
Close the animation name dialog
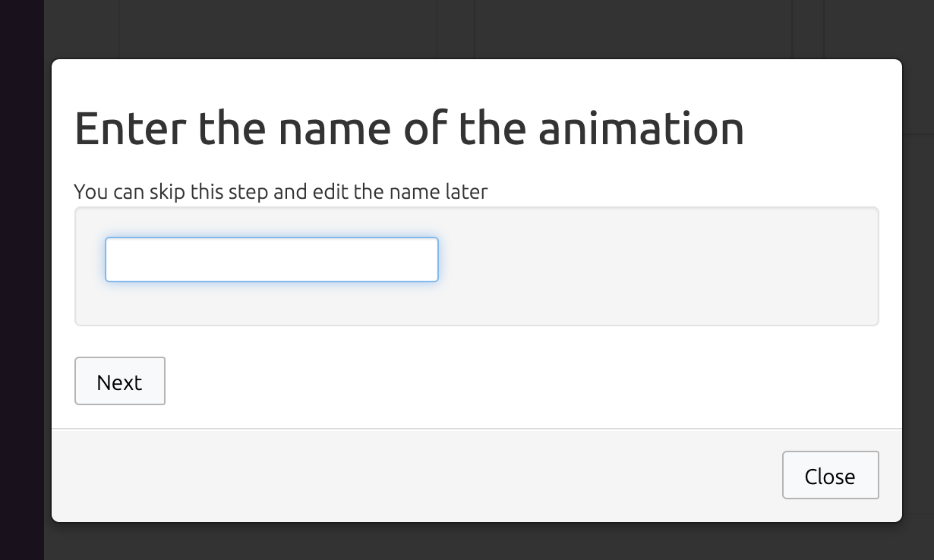coord(830,475)
